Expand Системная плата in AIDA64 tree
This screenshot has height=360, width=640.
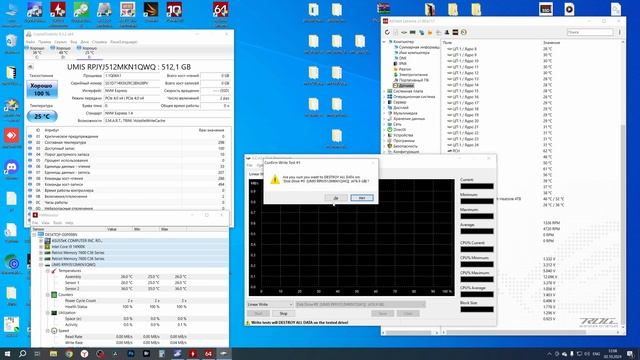tap(384, 91)
